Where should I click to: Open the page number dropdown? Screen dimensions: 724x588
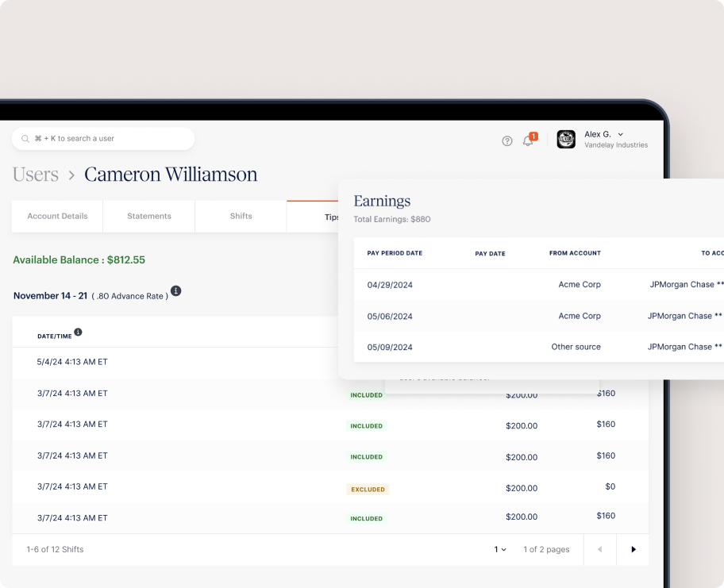point(500,549)
